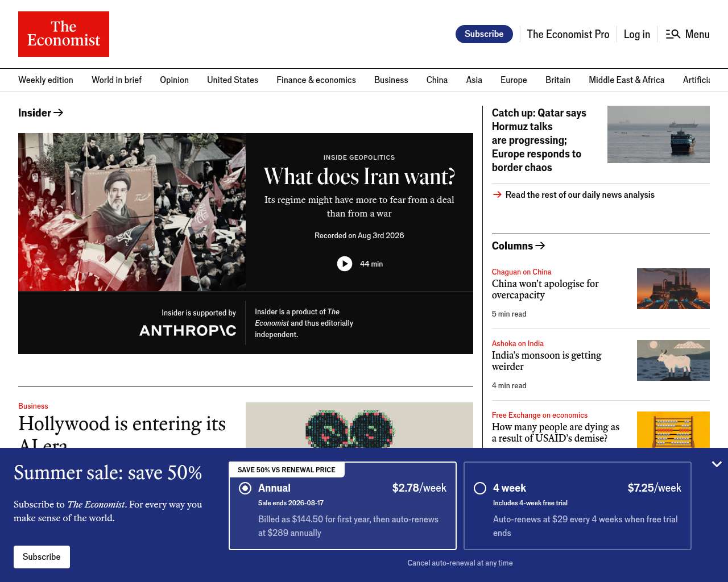Image resolution: width=728 pixels, height=582 pixels.
Task: Click 'SAVE 50% VS RENEWAL PRICE' badge
Action: pos(287,470)
